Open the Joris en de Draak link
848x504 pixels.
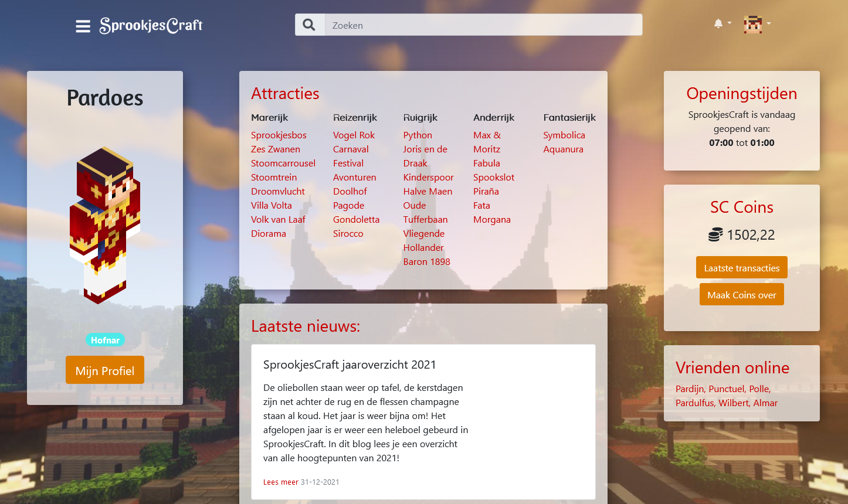click(x=425, y=156)
